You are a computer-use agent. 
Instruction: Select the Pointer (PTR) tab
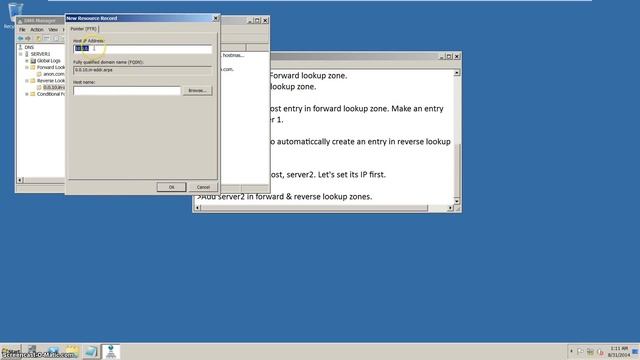point(84,29)
